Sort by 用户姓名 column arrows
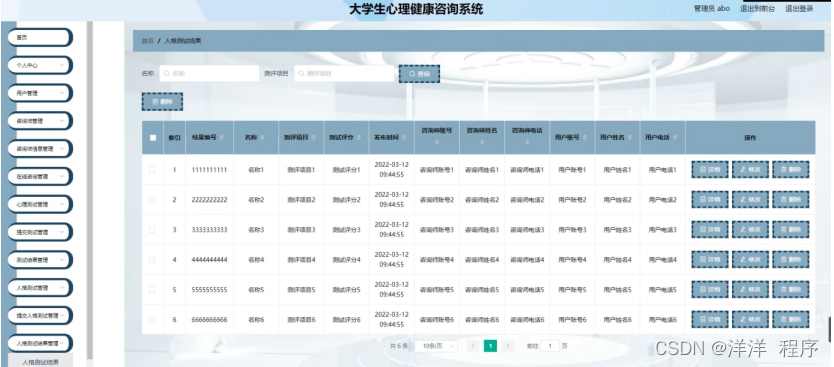 (629, 138)
